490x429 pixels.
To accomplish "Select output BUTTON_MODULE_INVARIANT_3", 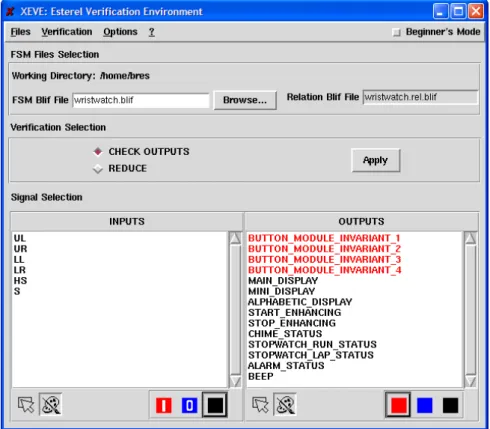I will (324, 260).
